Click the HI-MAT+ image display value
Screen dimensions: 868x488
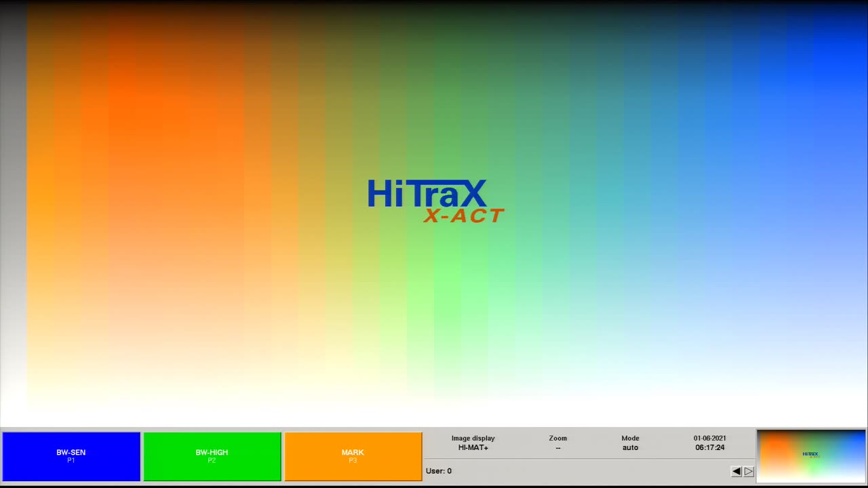(x=473, y=448)
